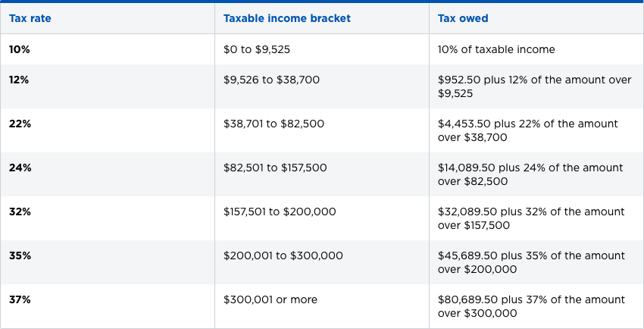Click the "$82,501 to $157,500" bracket cell
Screen dimensions: 644x329
click(x=275, y=168)
